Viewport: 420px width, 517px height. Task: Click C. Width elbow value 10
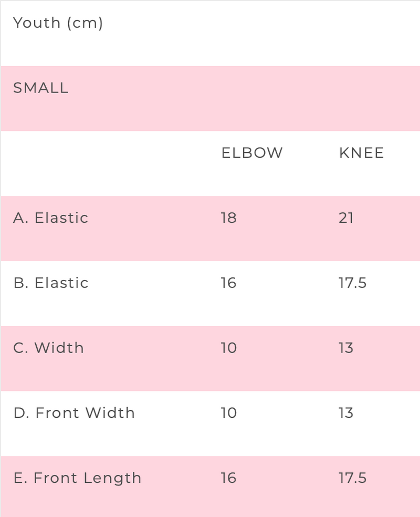(x=228, y=348)
